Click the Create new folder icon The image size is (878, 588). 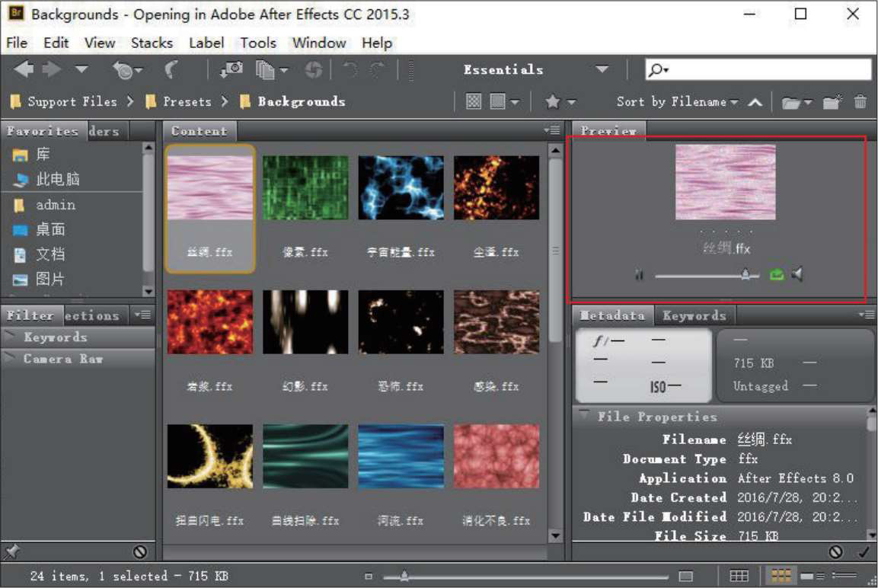click(x=832, y=102)
